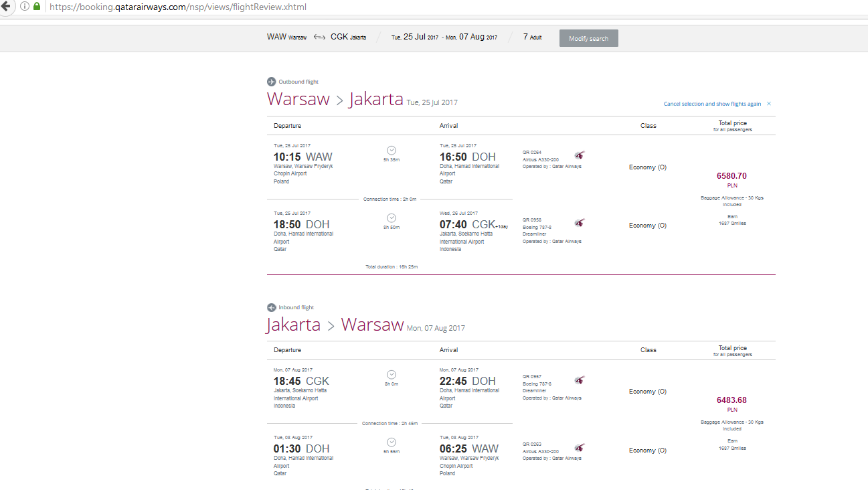Click the browser back arrow
868x490 pixels.
pos(6,6)
